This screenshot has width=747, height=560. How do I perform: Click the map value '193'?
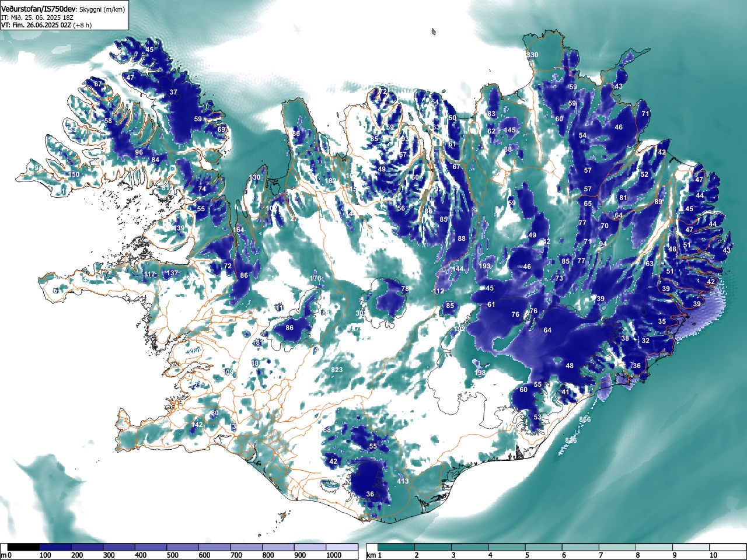coord(485,266)
